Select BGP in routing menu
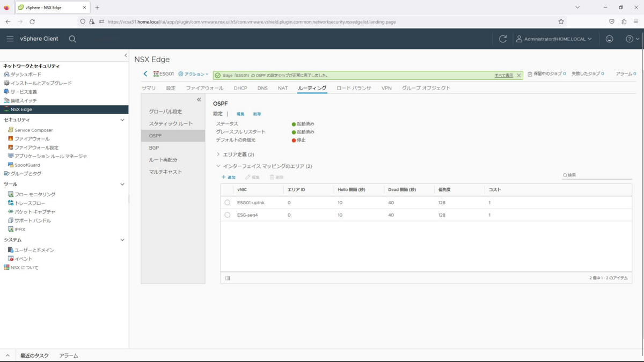 point(173,147)
